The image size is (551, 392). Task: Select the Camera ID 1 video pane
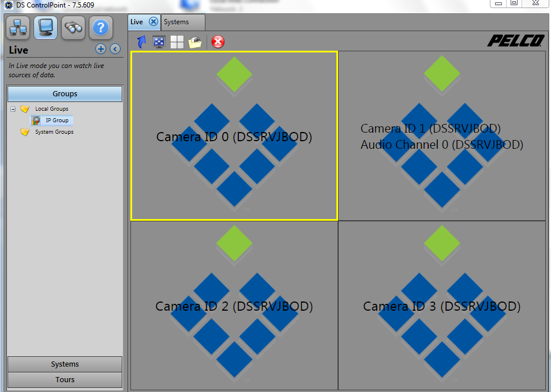(442, 136)
